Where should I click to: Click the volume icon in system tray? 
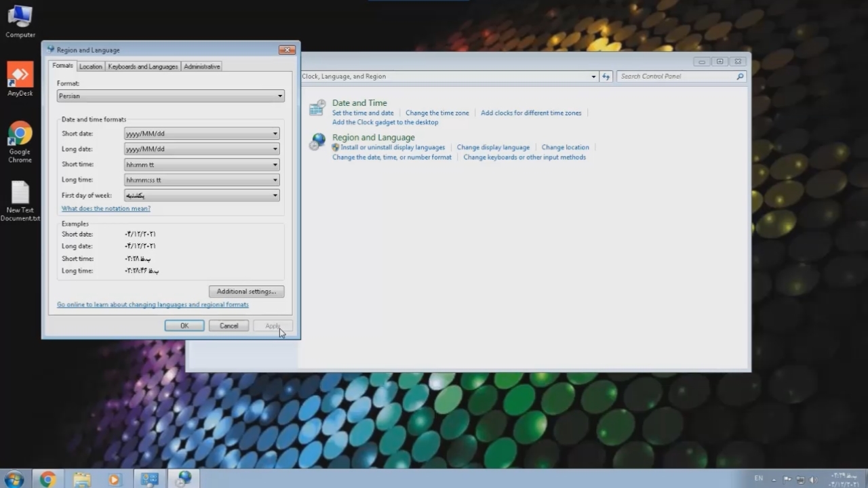pyautogui.click(x=812, y=479)
